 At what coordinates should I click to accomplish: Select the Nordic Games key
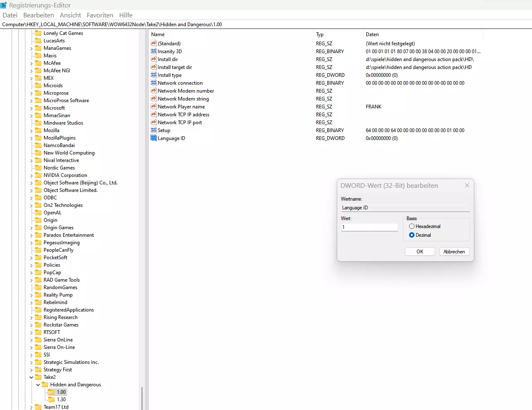coord(59,168)
